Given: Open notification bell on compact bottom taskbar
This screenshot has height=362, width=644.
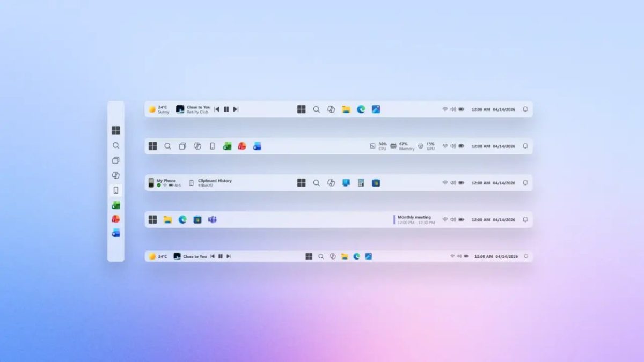Looking at the screenshot, I should 526,256.
